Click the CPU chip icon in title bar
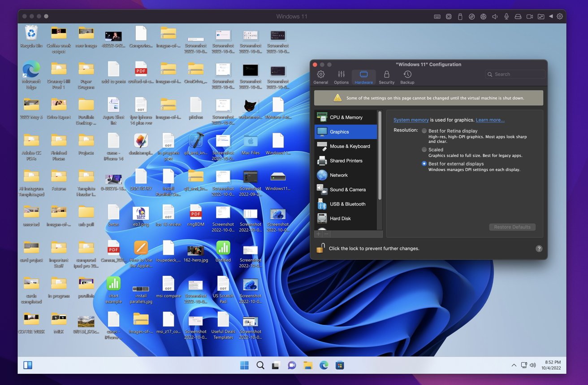The width and height of the screenshot is (588, 385). (449, 17)
